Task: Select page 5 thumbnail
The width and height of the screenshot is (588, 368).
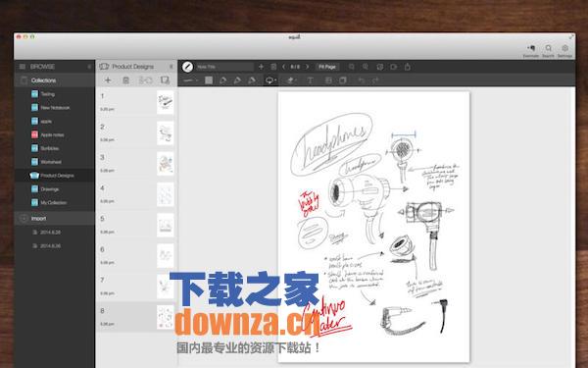Action: pyautogui.click(x=166, y=225)
